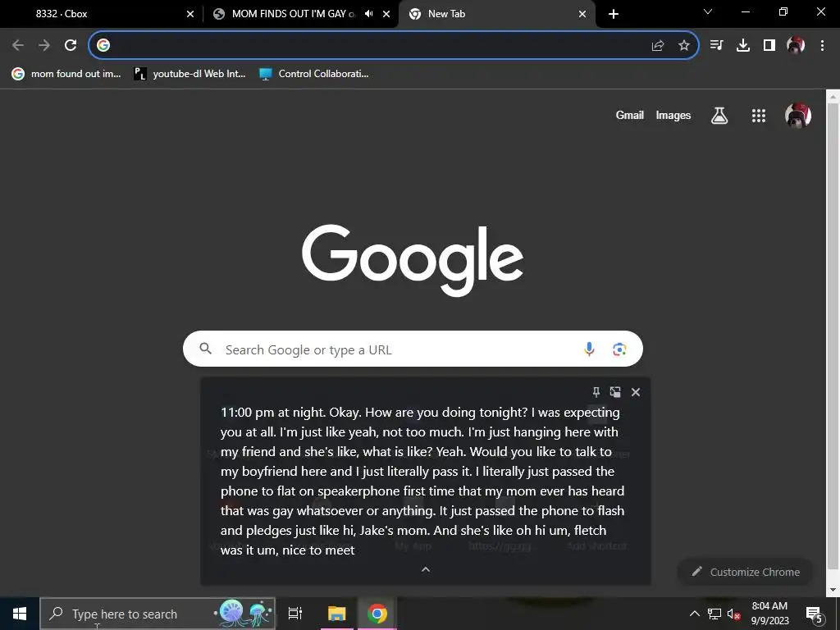
Task: Click the jellyfish search highlight icon
Action: [244, 614]
